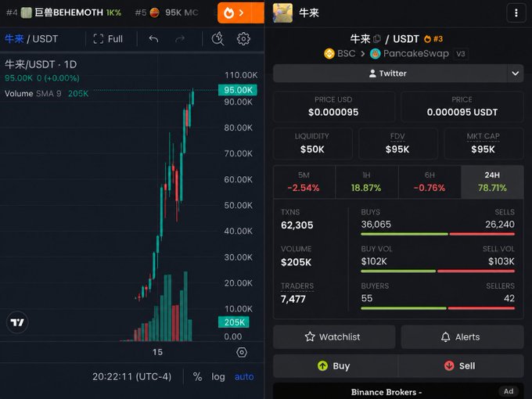
Task: Select the 6H timeframe tab
Action: pyautogui.click(x=430, y=182)
